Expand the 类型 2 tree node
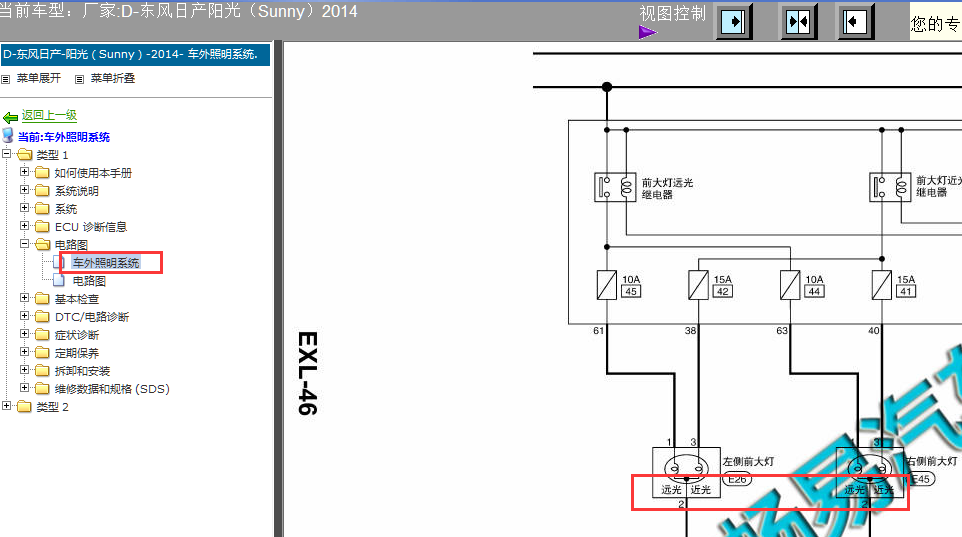The height and width of the screenshot is (537, 962). tap(7, 406)
